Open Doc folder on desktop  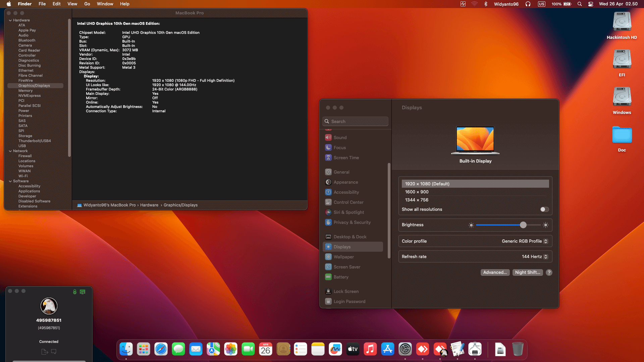(x=622, y=135)
